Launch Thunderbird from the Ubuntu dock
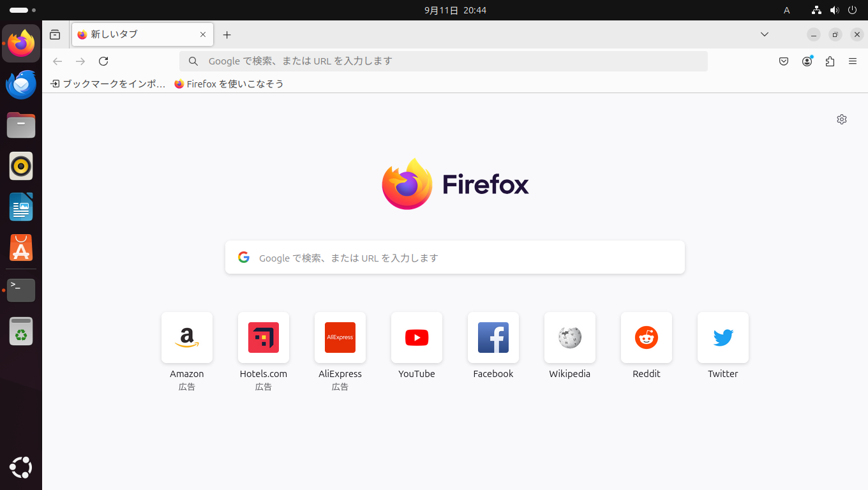868x490 pixels. click(x=21, y=84)
